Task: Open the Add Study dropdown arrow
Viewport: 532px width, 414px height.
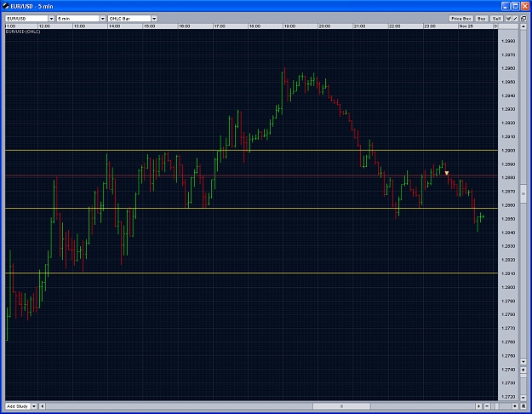Action: (34, 406)
